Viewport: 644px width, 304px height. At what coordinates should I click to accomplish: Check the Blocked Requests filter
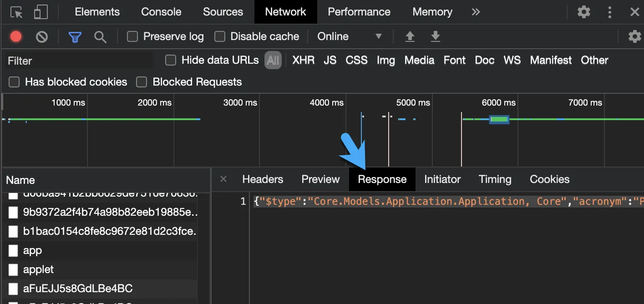point(142,82)
